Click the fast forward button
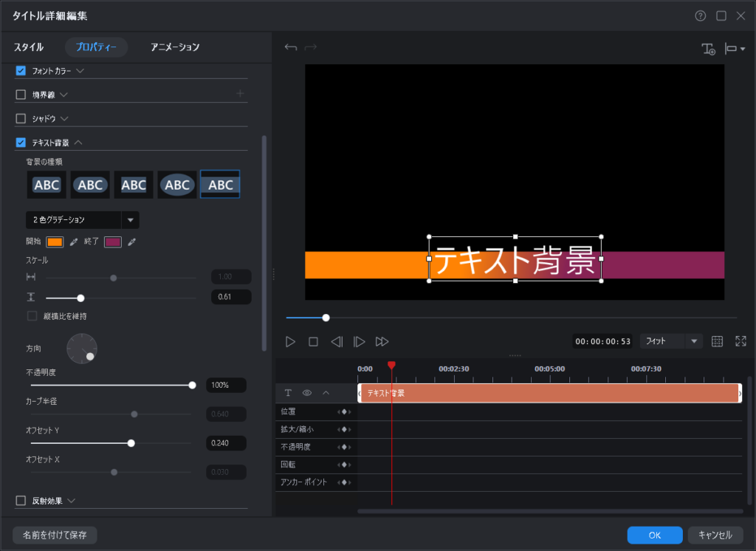Screen dimensions: 756x551 (382, 341)
